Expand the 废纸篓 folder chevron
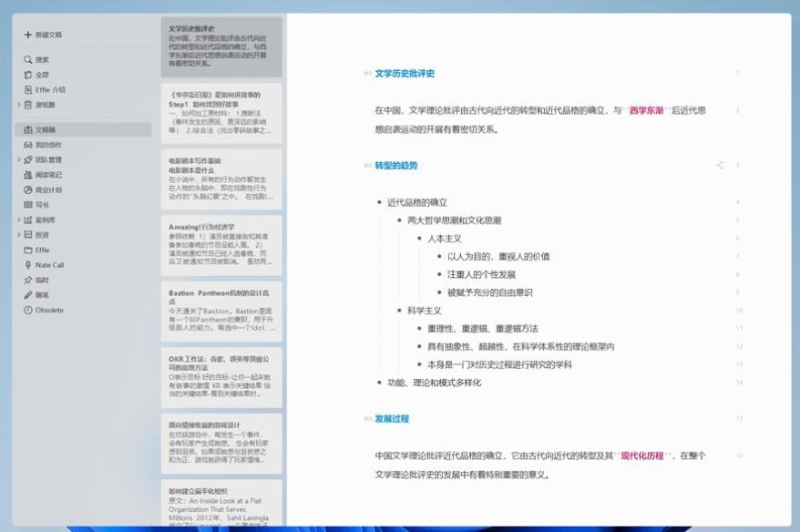 [19, 105]
